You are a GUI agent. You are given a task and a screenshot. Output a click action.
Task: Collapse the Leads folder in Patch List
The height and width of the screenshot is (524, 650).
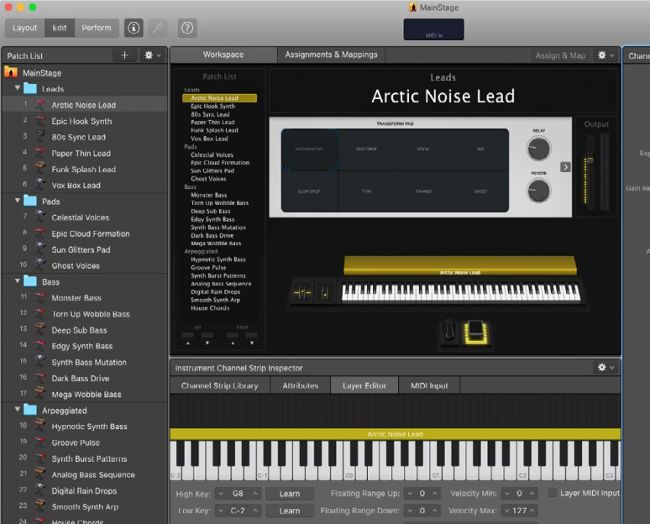pyautogui.click(x=18, y=89)
